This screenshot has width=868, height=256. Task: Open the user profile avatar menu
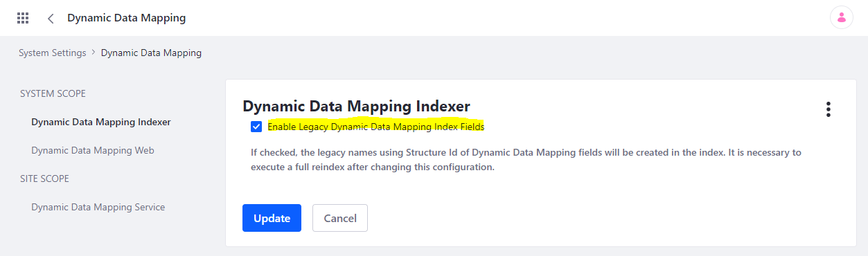tap(841, 18)
